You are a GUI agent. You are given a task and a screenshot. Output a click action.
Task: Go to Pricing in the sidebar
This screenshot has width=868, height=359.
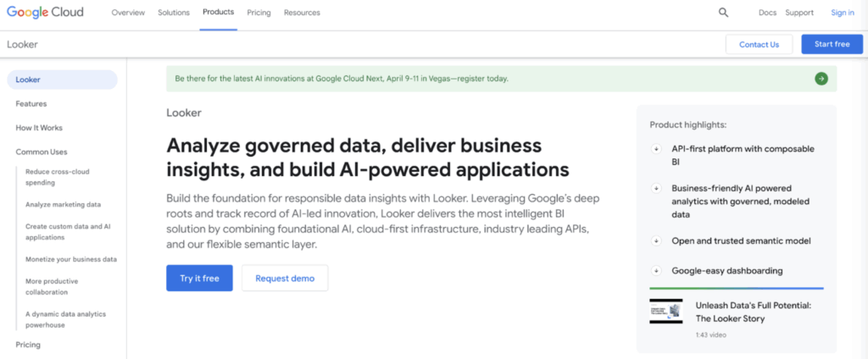click(x=28, y=345)
